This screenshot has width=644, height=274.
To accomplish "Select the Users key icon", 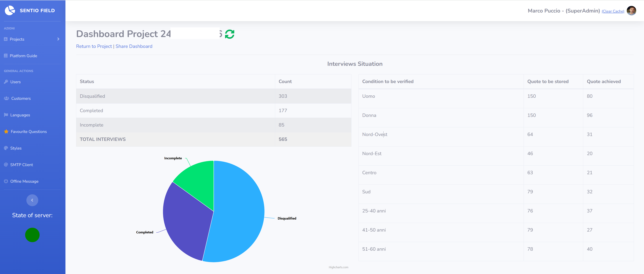I will 6,82.
